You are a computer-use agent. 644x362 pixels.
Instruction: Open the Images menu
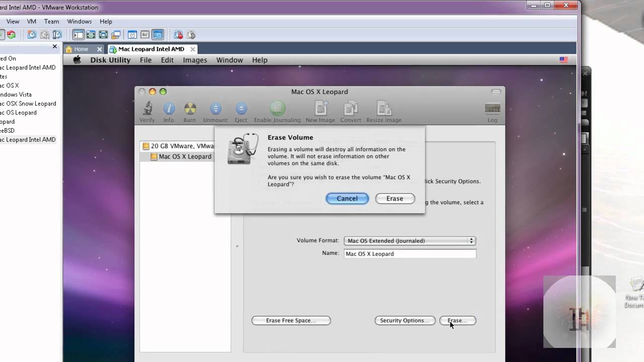195,60
